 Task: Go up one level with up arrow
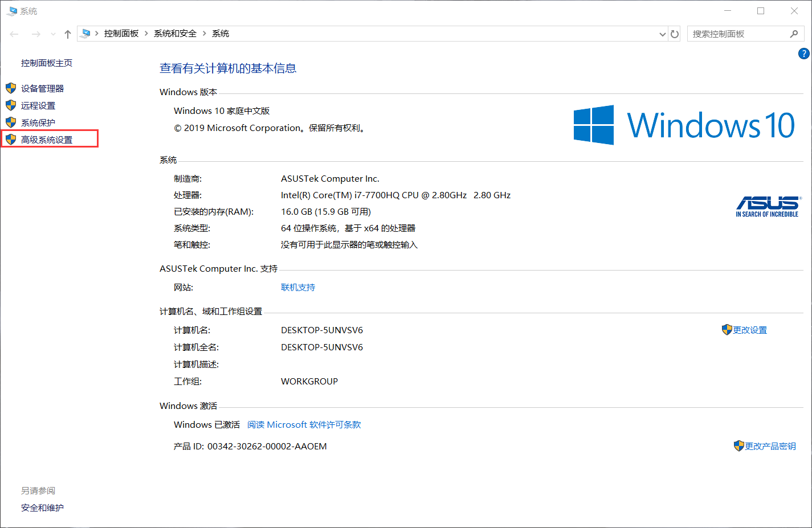coord(68,34)
